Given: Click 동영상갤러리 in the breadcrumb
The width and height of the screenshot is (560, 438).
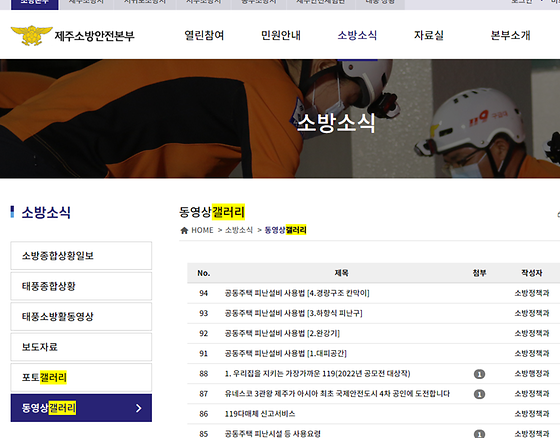Looking at the screenshot, I should click(x=285, y=230).
